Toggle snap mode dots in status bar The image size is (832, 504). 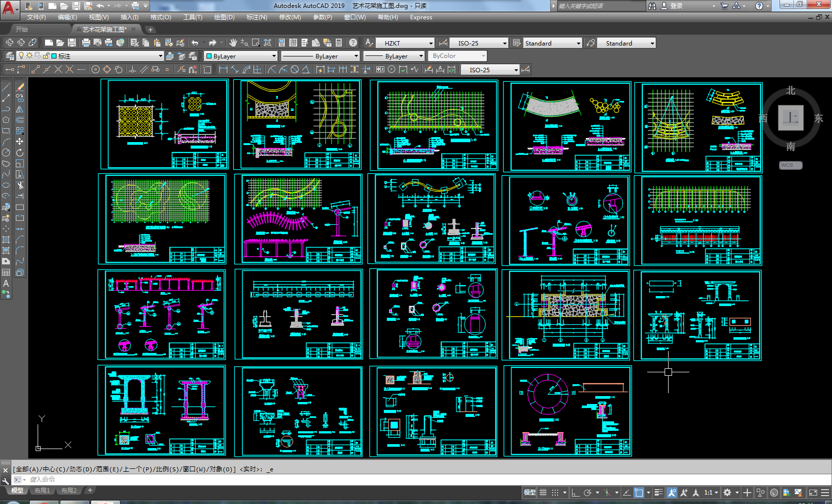555,493
